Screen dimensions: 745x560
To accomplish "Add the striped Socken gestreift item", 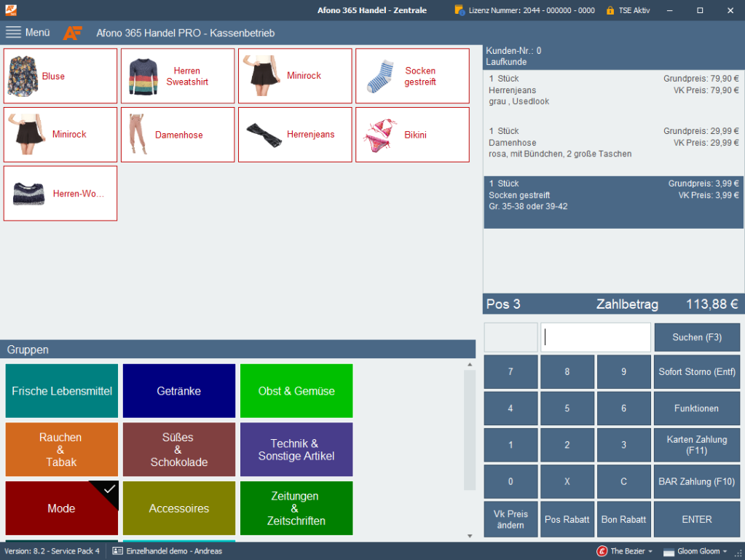I will click(379, 76).
